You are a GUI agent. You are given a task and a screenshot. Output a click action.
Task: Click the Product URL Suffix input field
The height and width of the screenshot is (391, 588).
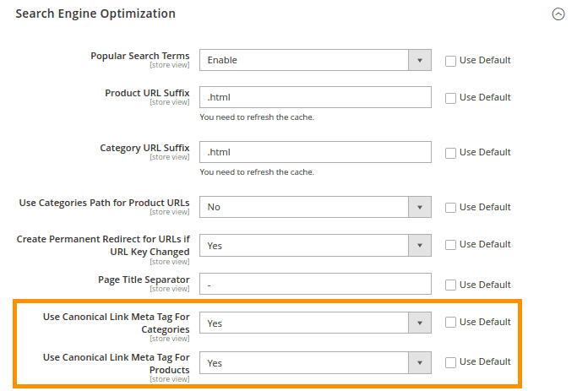coord(315,98)
